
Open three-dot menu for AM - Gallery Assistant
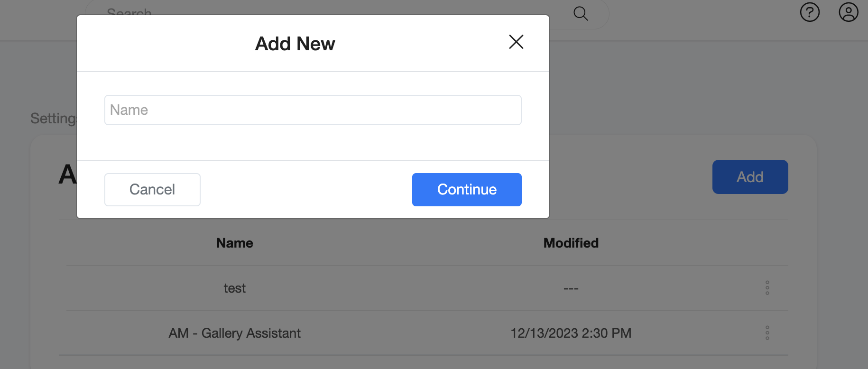(x=767, y=333)
